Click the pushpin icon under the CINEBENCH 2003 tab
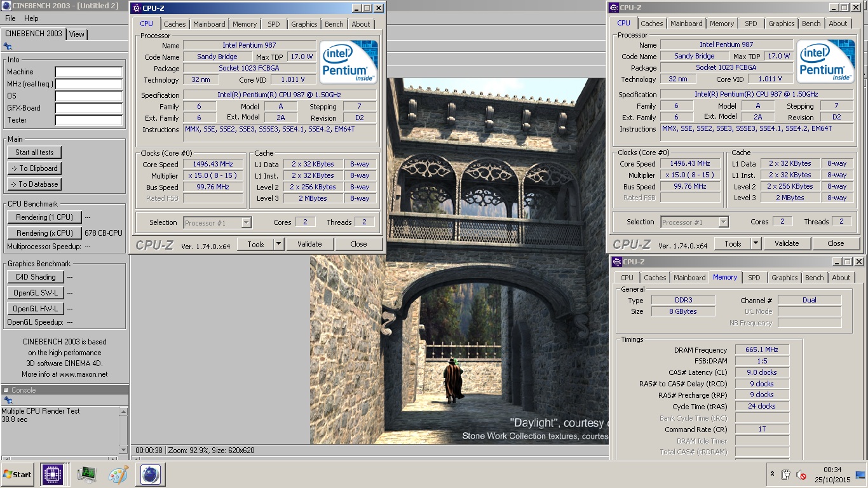 tap(8, 46)
